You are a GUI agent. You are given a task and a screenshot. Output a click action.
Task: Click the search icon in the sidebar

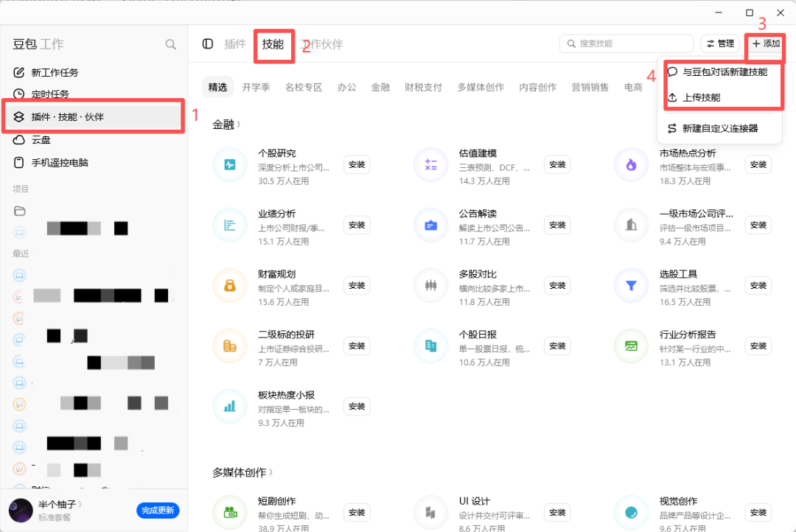[x=170, y=45]
